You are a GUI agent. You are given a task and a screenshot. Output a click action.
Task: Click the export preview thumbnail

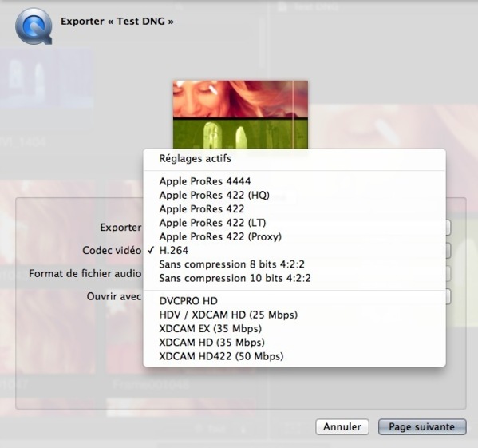240,115
